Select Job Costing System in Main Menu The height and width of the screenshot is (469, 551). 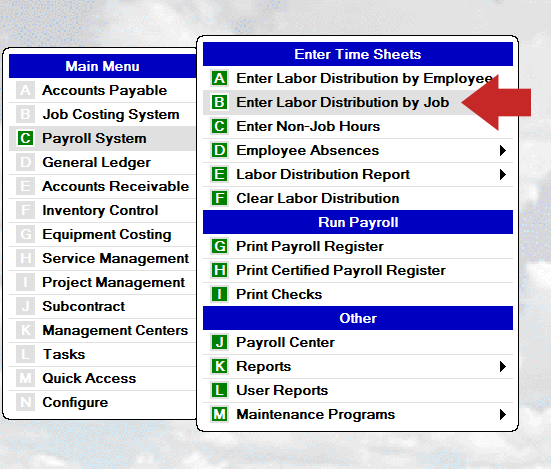[x=102, y=114]
